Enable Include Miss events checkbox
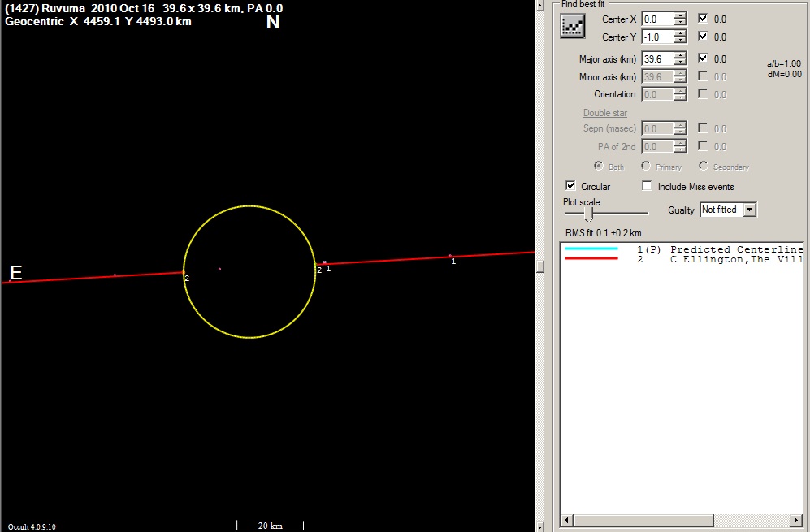This screenshot has width=810, height=532. click(647, 185)
